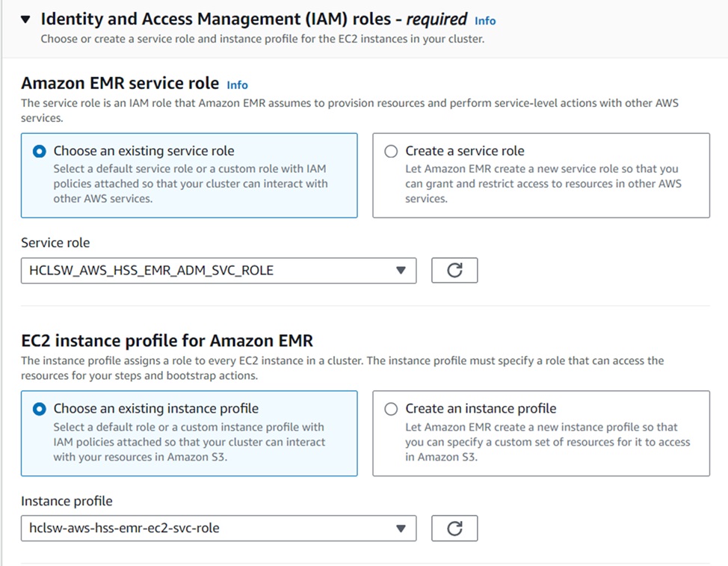Viewport: 728px width, 566px height.
Task: Click the HCLSW_AWS_HSS_EMR_ADM_SVC_ROLE selected value
Action: (152, 271)
